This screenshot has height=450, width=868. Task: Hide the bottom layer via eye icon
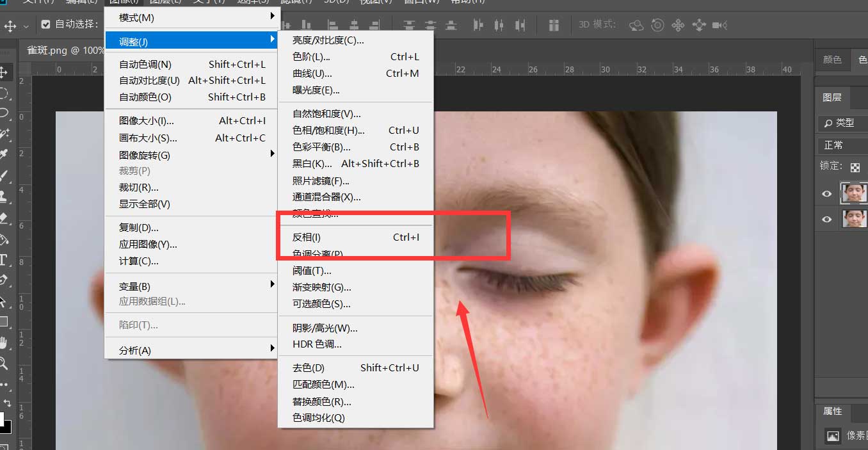tap(827, 220)
